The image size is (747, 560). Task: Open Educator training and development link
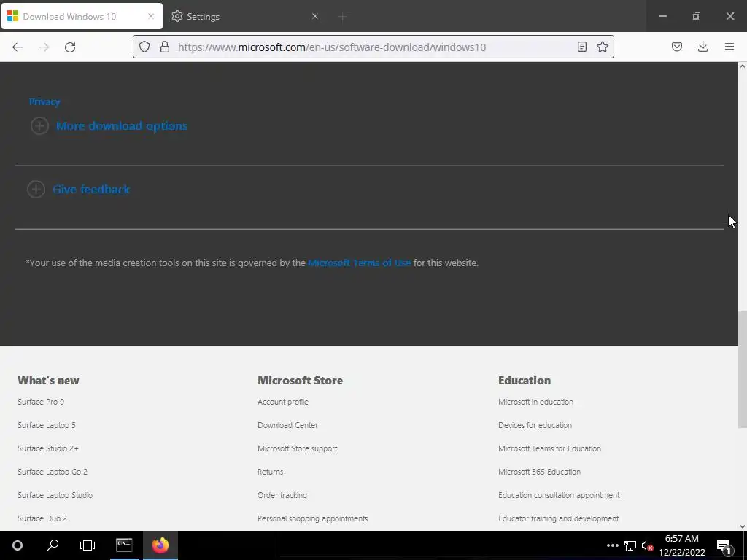click(x=558, y=518)
